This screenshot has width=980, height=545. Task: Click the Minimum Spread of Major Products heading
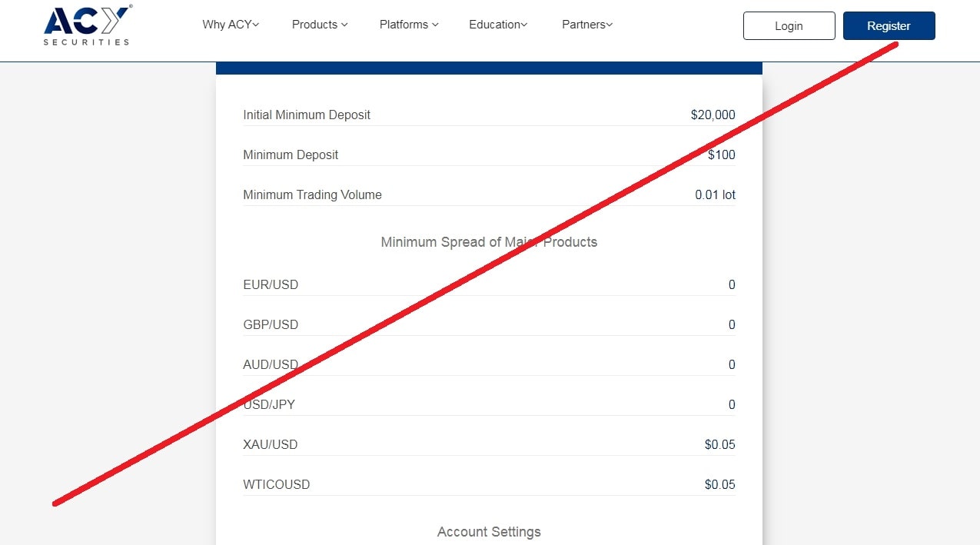[x=489, y=242]
